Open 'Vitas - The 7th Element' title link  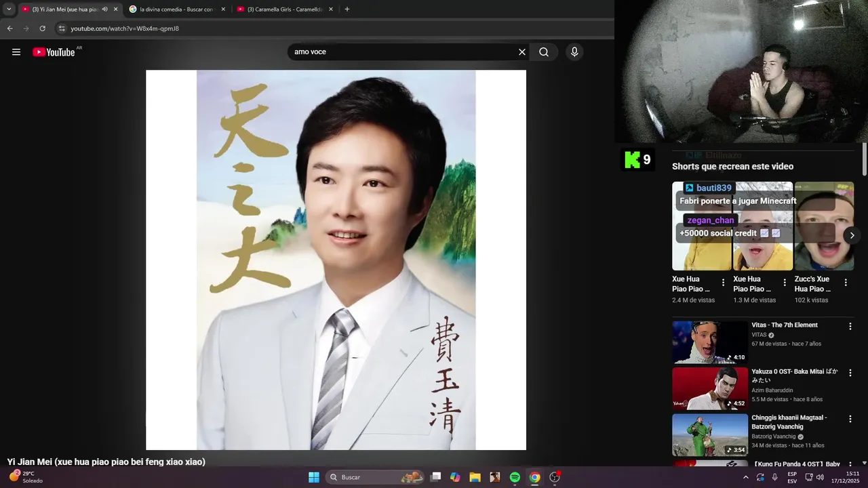pyautogui.click(x=785, y=325)
